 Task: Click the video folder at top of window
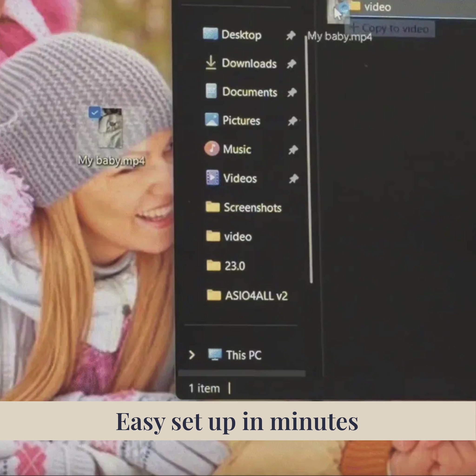point(377,7)
